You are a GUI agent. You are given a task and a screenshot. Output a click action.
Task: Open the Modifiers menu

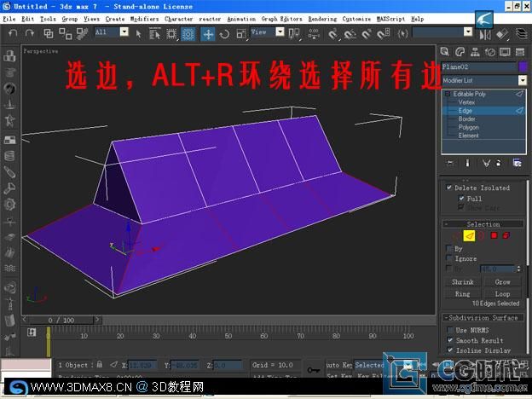tap(144, 18)
